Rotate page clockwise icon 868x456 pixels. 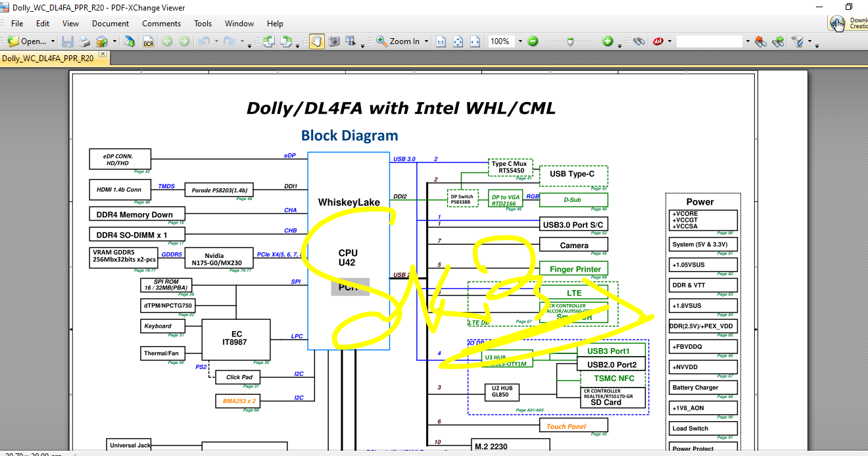pyautogui.click(x=286, y=41)
